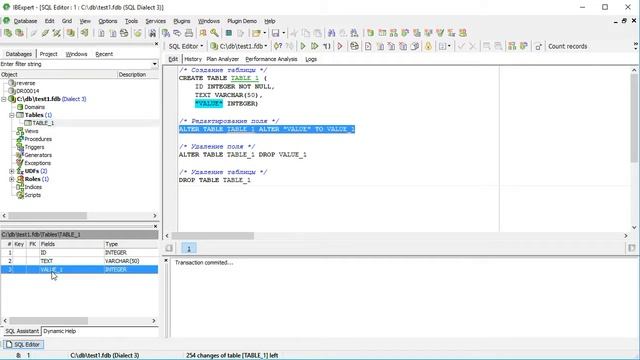640x360 pixels.
Task: Click the New Table icon in objects toolbar
Action: [x=382, y=33]
